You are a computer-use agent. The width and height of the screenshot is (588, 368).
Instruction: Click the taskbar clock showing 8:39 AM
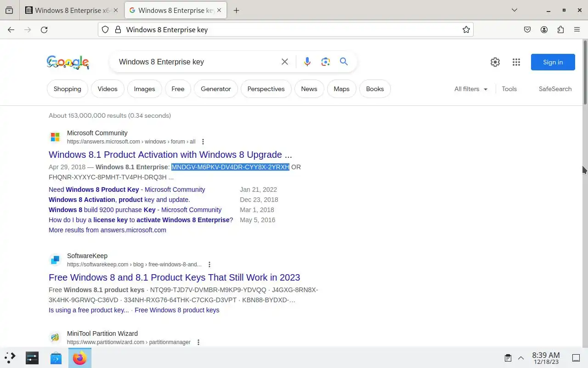pos(546,358)
